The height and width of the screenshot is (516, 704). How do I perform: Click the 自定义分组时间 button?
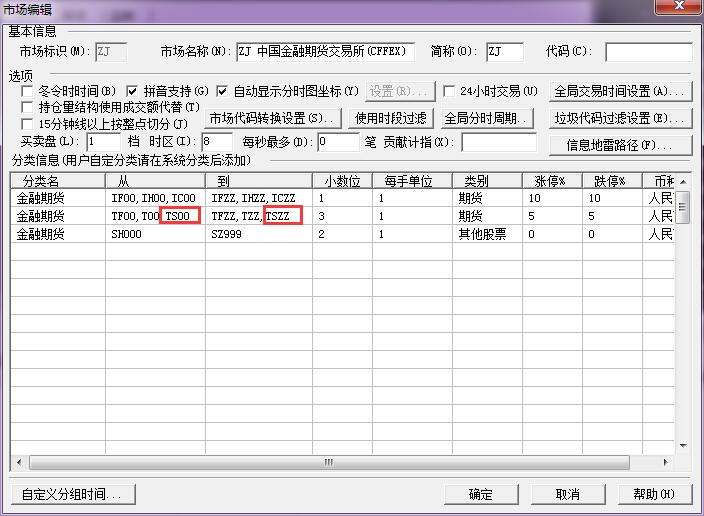click(x=71, y=494)
